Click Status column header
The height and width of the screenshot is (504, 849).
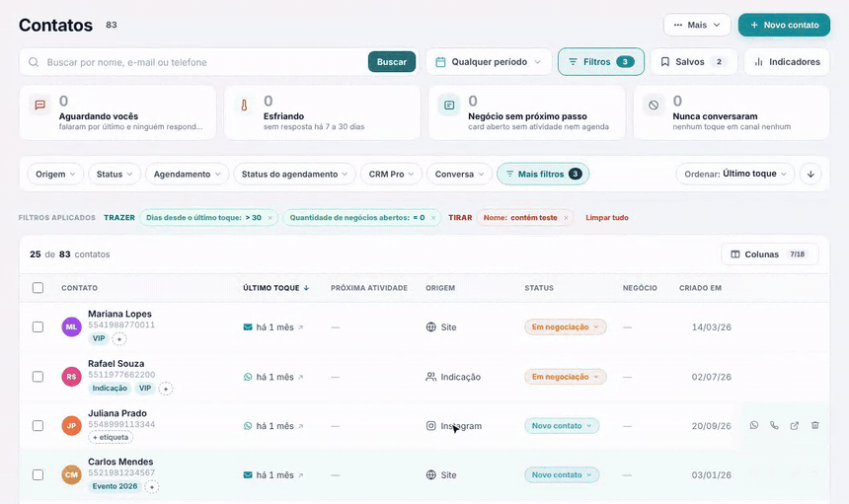coord(539,288)
